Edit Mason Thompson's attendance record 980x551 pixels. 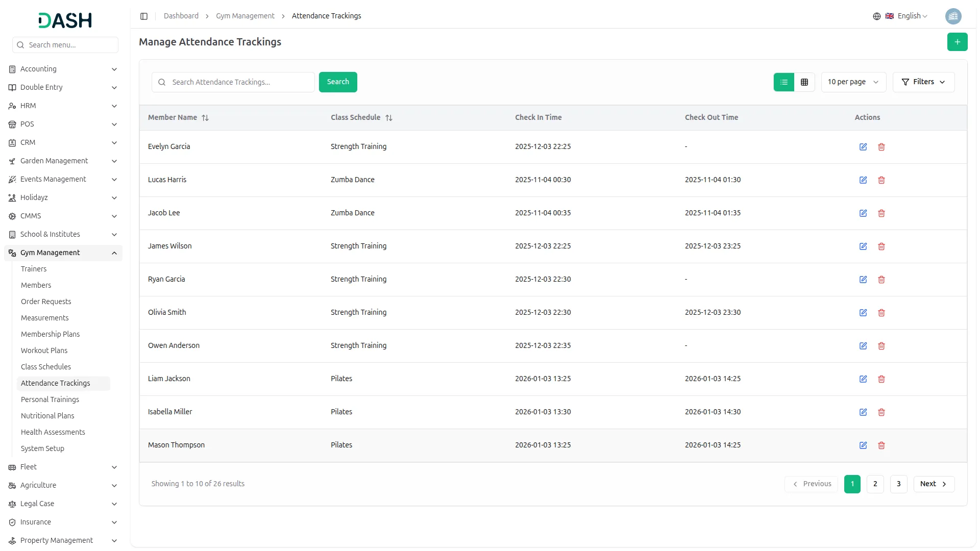(863, 445)
